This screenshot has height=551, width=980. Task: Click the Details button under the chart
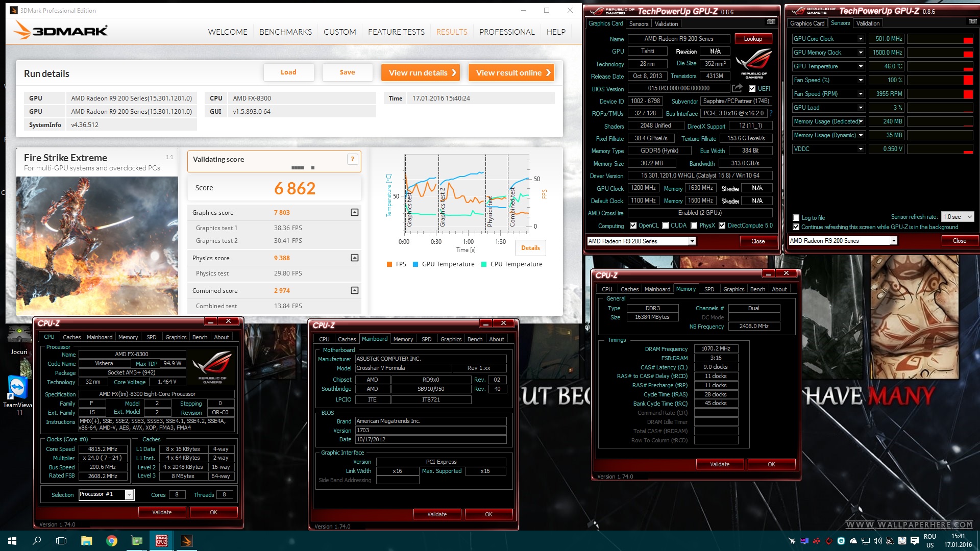(530, 248)
